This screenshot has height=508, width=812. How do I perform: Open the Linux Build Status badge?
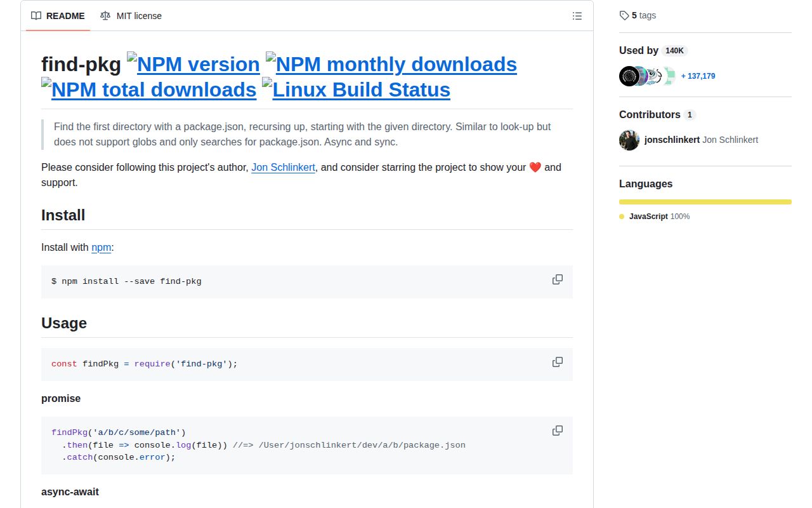pyautogui.click(x=356, y=90)
